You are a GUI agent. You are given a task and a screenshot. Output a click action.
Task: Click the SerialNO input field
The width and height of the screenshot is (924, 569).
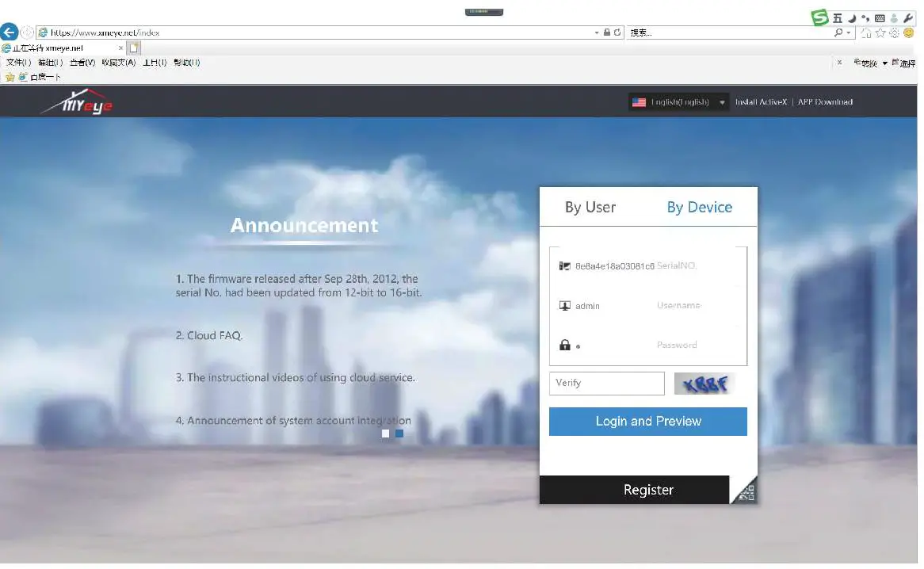pyautogui.click(x=648, y=266)
